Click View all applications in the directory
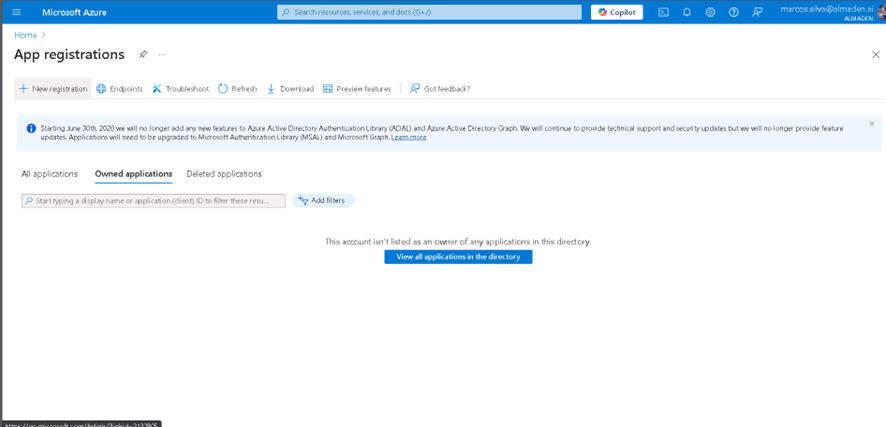This screenshot has height=427, width=886. (x=458, y=257)
